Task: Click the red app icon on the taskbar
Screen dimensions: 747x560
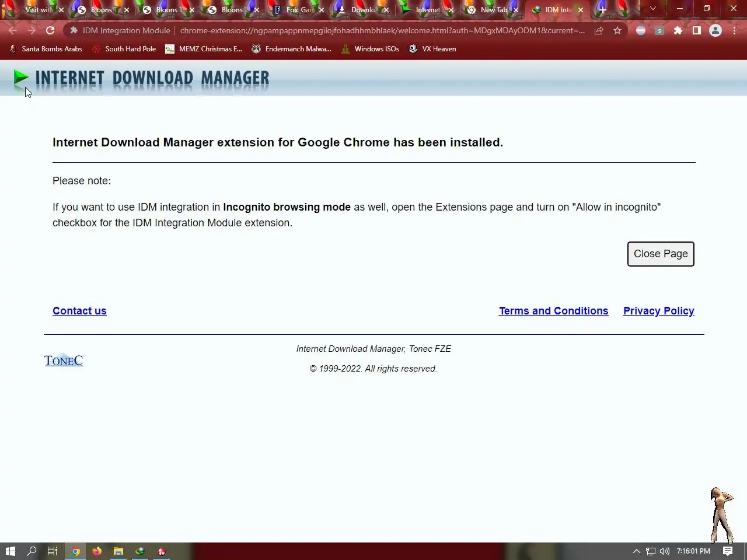Action: coord(162,551)
